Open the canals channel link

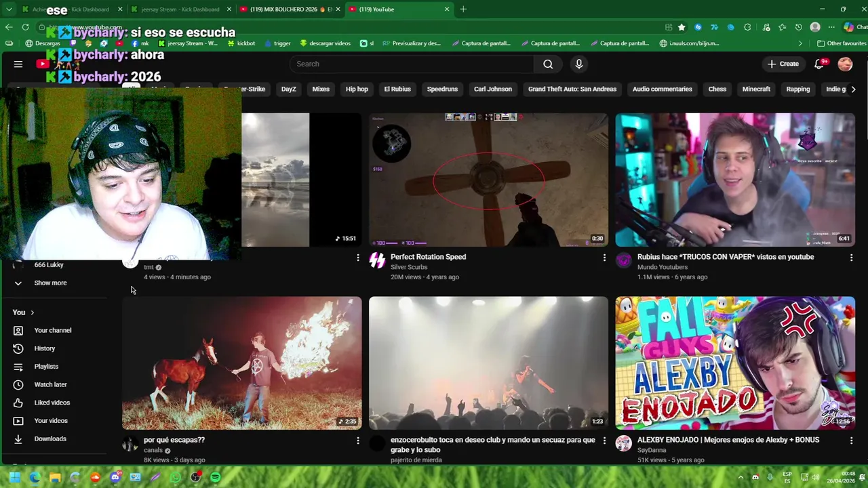pyautogui.click(x=153, y=450)
